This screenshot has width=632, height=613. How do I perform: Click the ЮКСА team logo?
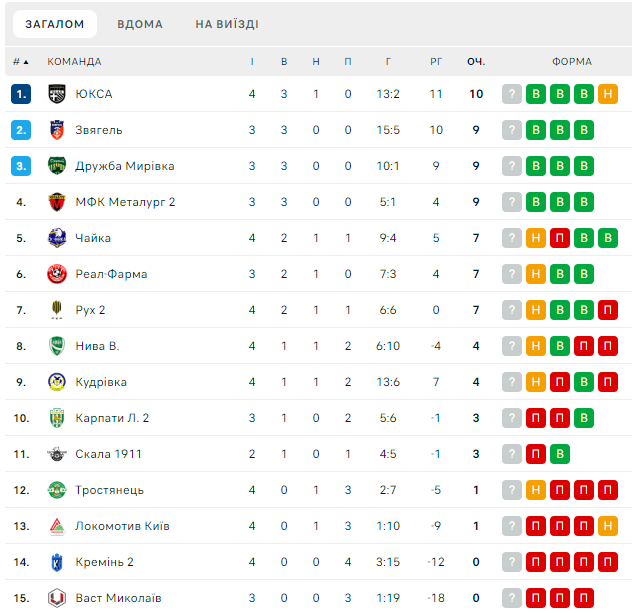(56, 94)
